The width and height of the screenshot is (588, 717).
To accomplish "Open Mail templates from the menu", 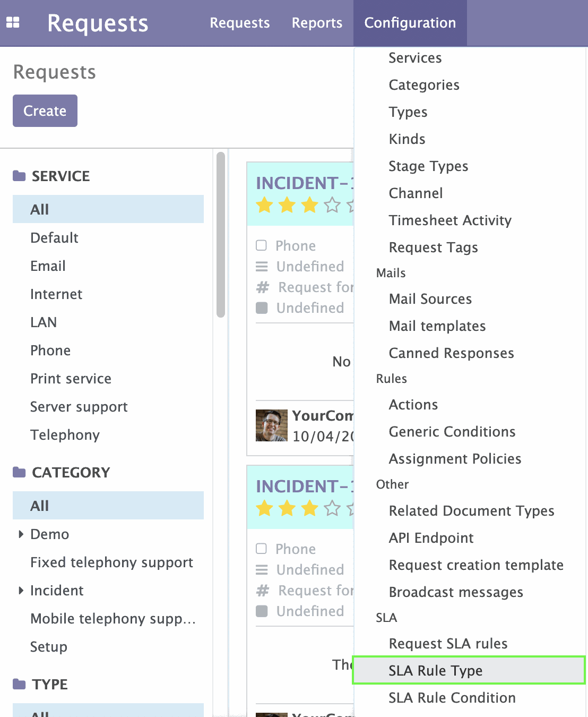I will pyautogui.click(x=437, y=326).
